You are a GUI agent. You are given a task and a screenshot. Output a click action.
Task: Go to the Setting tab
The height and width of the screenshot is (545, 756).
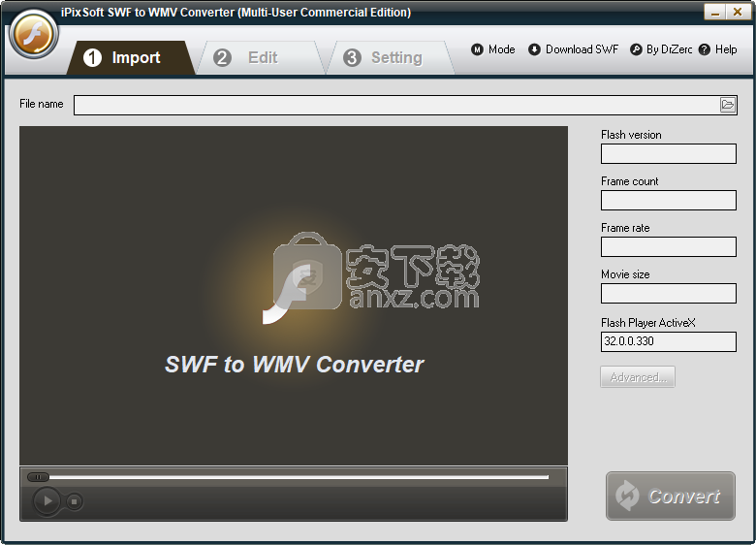[x=390, y=57]
